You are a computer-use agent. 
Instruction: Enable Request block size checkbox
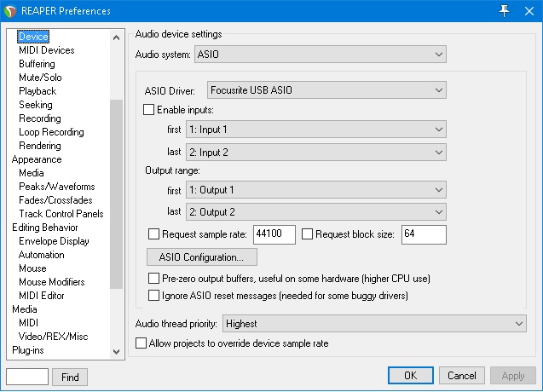(307, 233)
